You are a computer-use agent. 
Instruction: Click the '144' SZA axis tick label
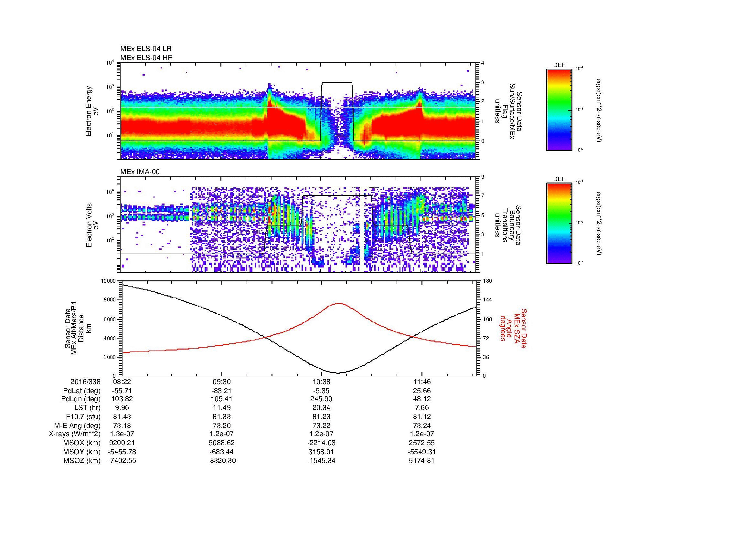[x=487, y=300]
